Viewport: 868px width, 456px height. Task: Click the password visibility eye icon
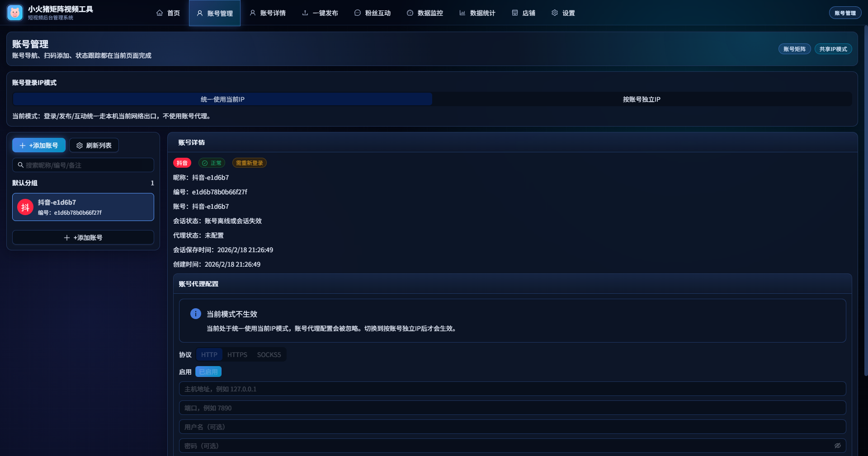[837, 446]
